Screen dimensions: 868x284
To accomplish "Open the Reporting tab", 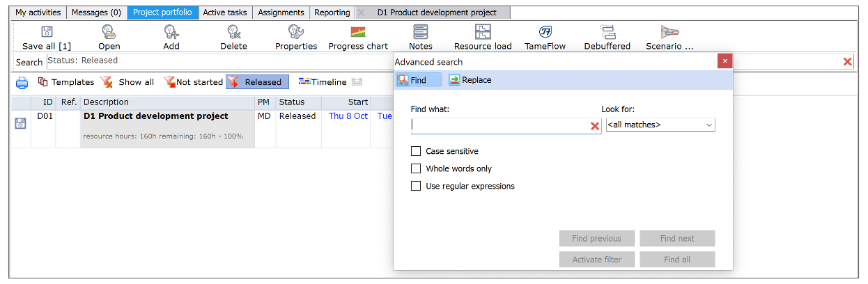I will coord(332,13).
